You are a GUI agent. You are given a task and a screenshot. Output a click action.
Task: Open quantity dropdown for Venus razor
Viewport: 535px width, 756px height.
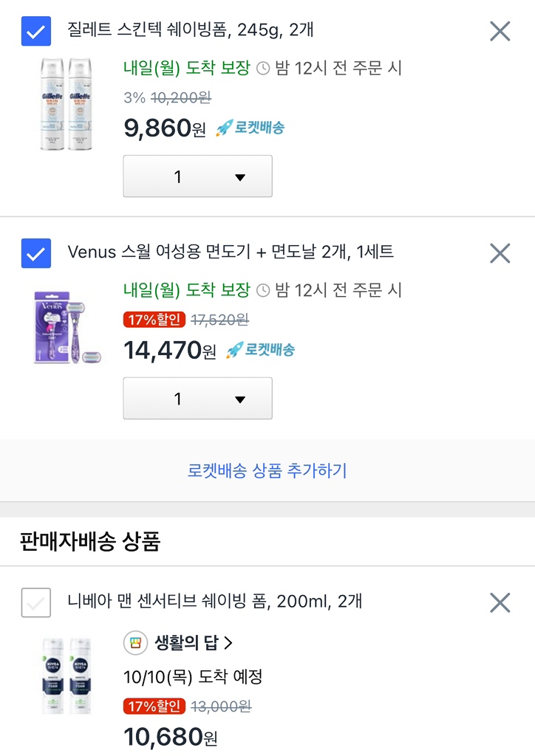[x=197, y=399]
